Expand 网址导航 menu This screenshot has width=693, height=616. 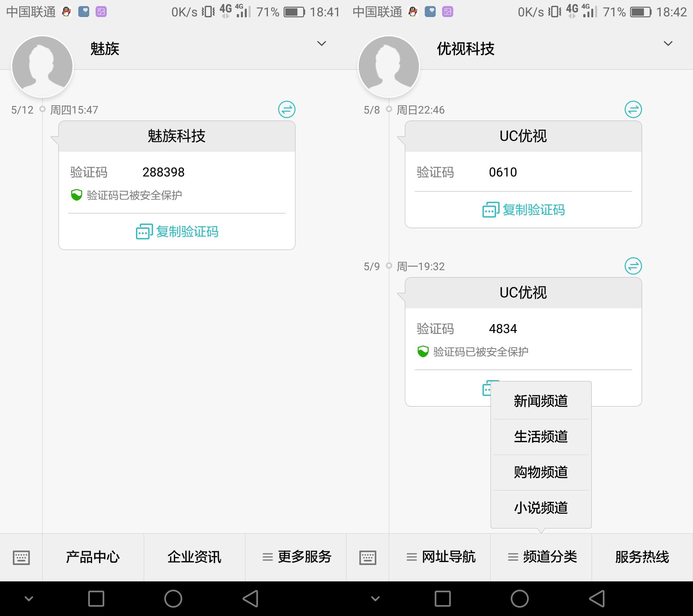click(x=440, y=558)
